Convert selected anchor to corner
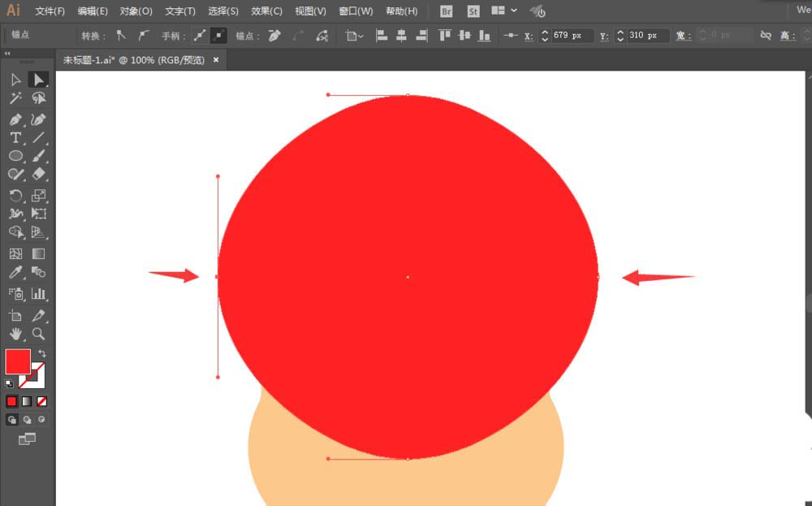The image size is (812, 506). [121, 35]
